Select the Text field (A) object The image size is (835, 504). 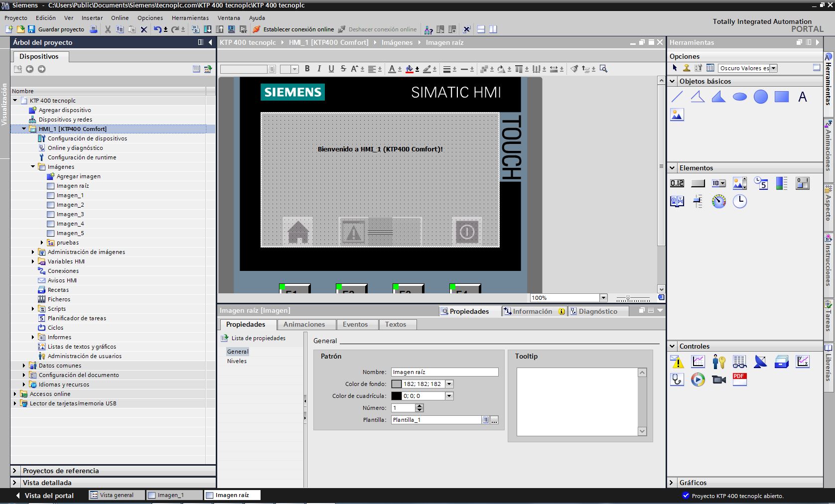click(803, 97)
